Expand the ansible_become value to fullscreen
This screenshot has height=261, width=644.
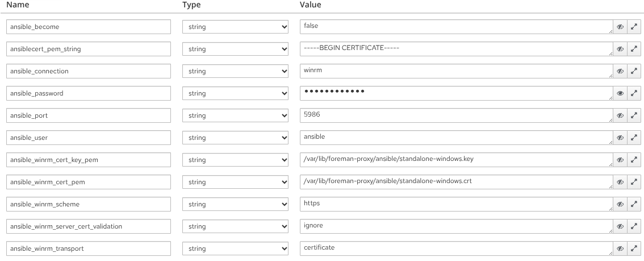tap(634, 27)
